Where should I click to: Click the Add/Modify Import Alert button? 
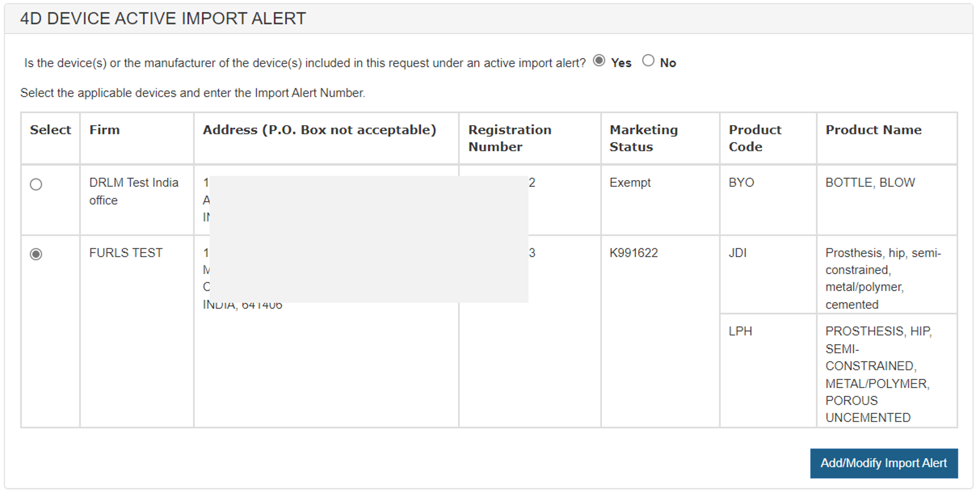[883, 463]
